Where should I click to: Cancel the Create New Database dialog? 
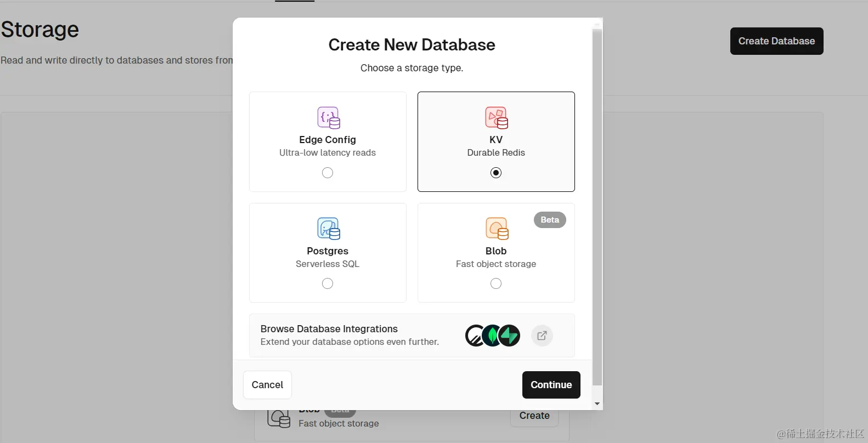point(267,385)
